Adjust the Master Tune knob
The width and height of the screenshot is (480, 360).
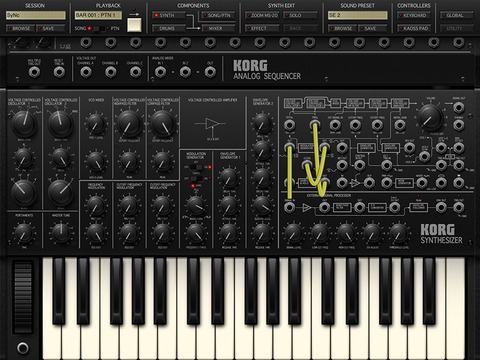61,233
